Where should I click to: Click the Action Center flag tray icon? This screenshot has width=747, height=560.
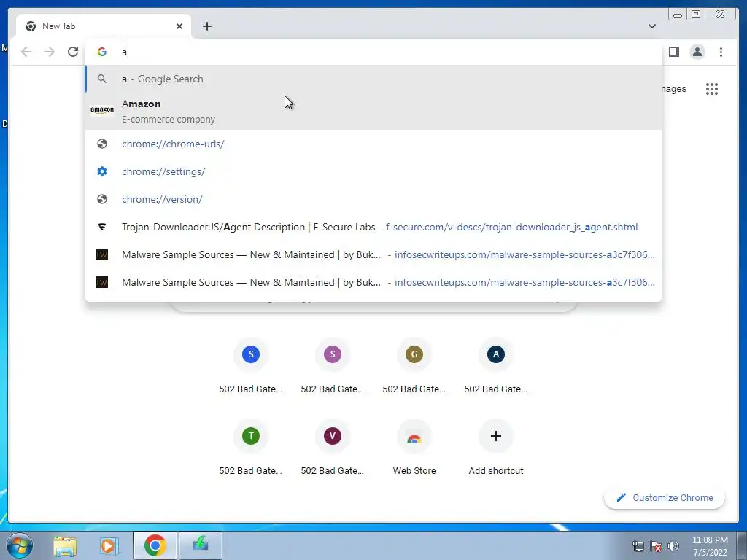[x=656, y=547]
